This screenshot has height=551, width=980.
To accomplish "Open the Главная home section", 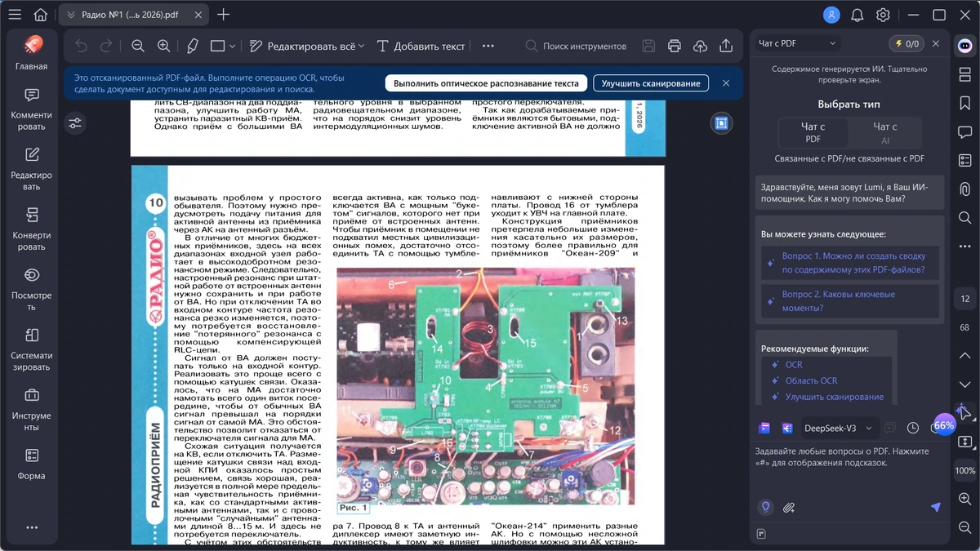I will [32, 53].
